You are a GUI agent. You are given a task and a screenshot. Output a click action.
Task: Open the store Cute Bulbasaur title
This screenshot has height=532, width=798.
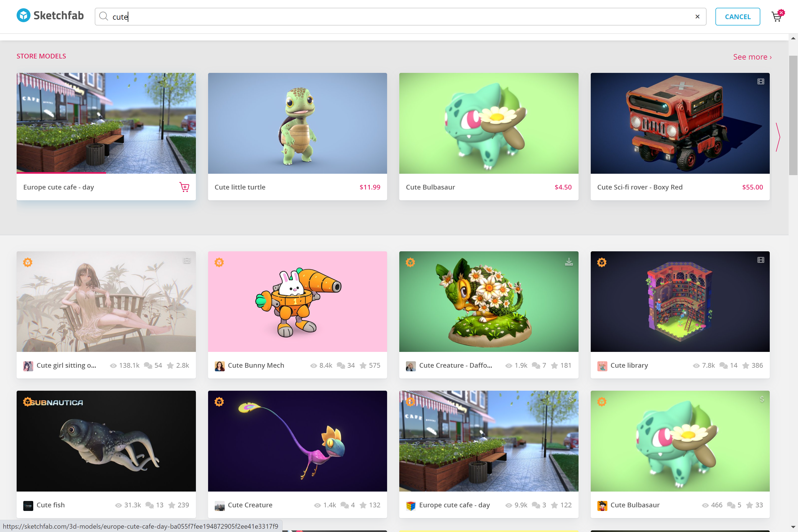point(430,187)
